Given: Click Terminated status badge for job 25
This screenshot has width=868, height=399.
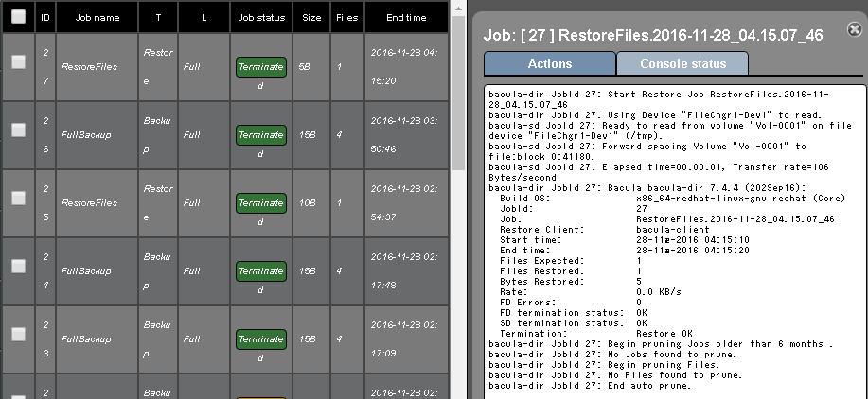Looking at the screenshot, I should click(x=260, y=203).
